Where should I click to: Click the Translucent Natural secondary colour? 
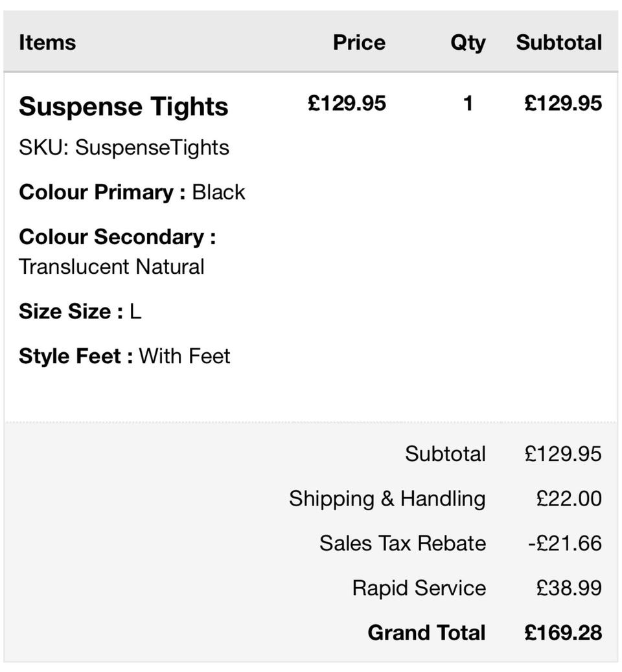point(111,267)
